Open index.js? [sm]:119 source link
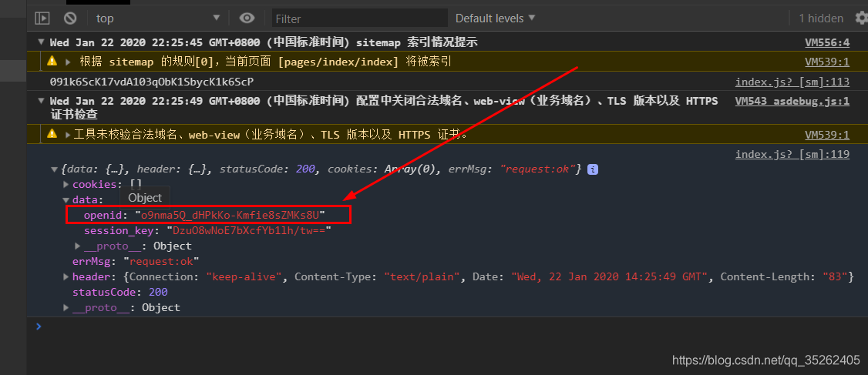This screenshot has height=375, width=868. [792, 154]
